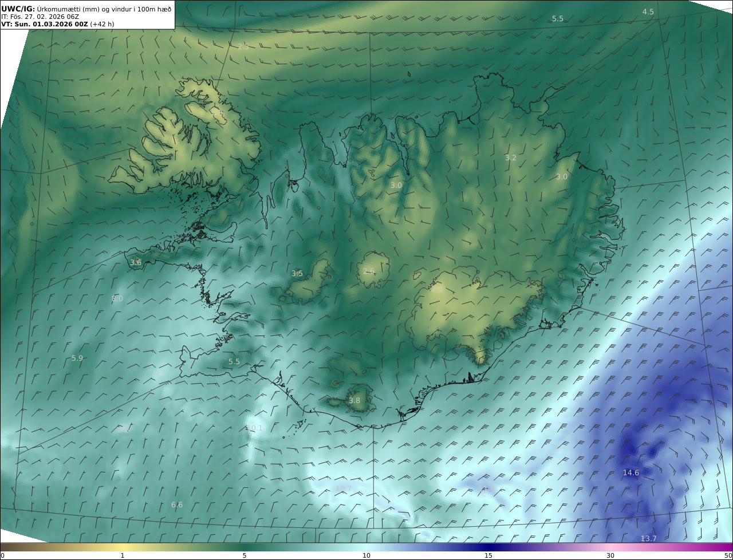Image resolution: width=733 pixels, height=560 pixels.
Task: Click the 6.6 value label on the map
Action: (177, 504)
